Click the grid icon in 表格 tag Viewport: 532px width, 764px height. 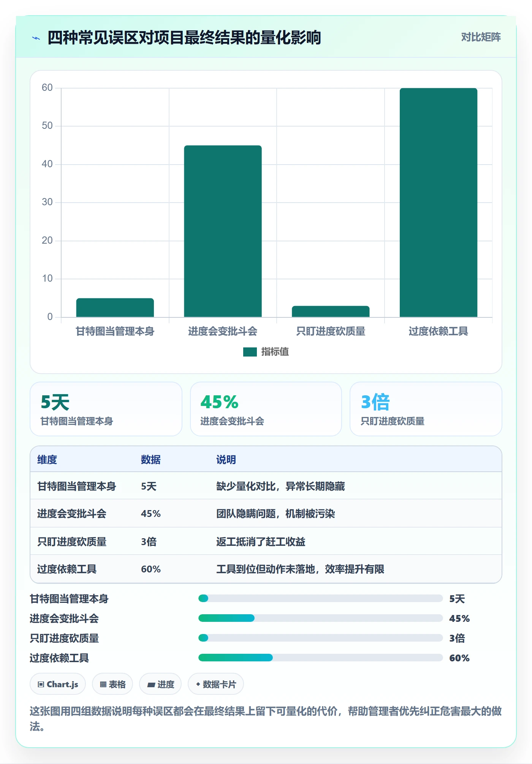point(103,685)
